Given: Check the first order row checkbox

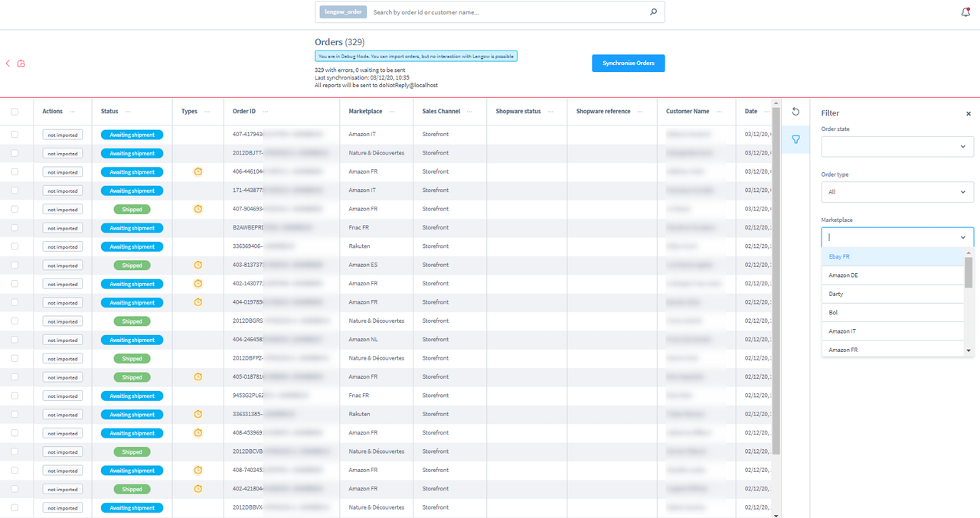Looking at the screenshot, I should pyautogui.click(x=15, y=135).
